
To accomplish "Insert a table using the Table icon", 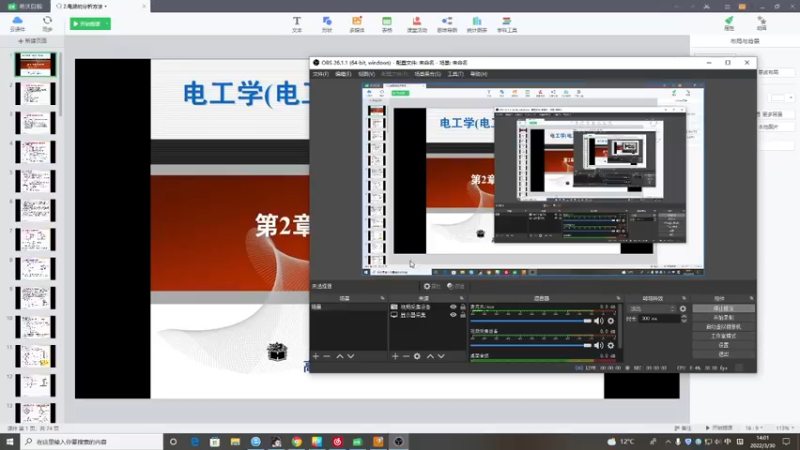I will coord(387,24).
